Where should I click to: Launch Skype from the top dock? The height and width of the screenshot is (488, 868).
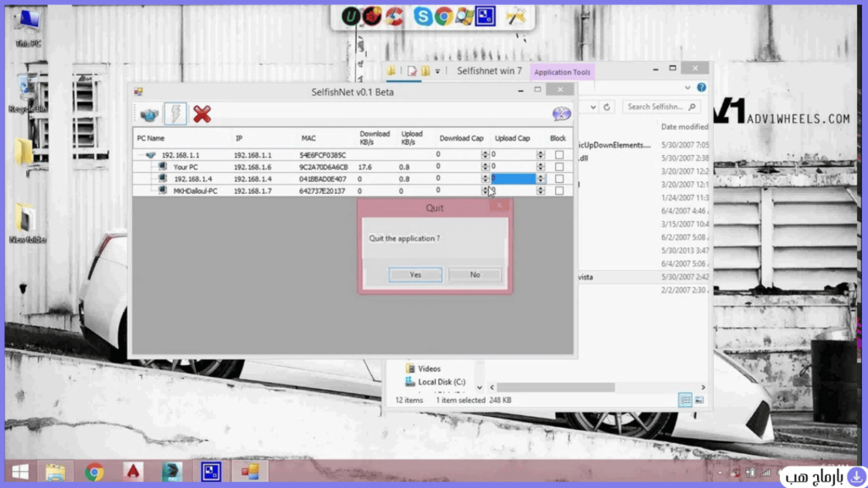coord(422,17)
